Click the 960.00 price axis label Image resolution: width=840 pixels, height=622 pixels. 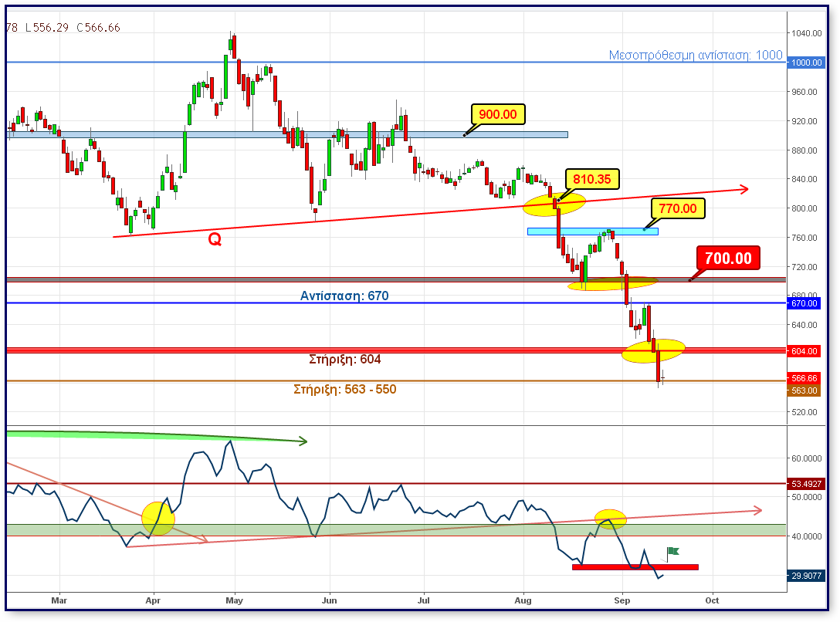pos(804,92)
